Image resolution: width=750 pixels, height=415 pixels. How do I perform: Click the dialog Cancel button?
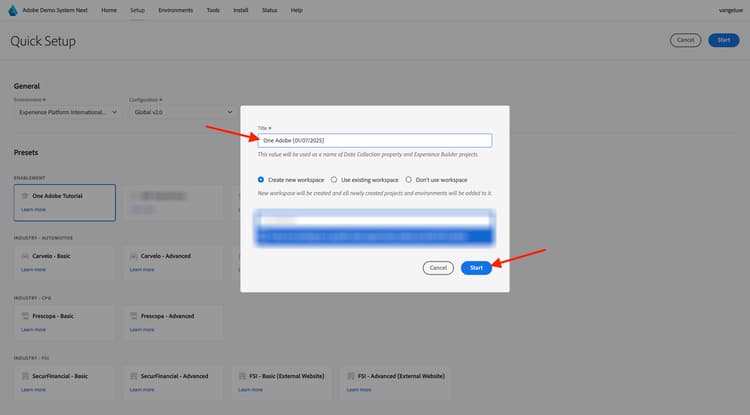(x=438, y=268)
